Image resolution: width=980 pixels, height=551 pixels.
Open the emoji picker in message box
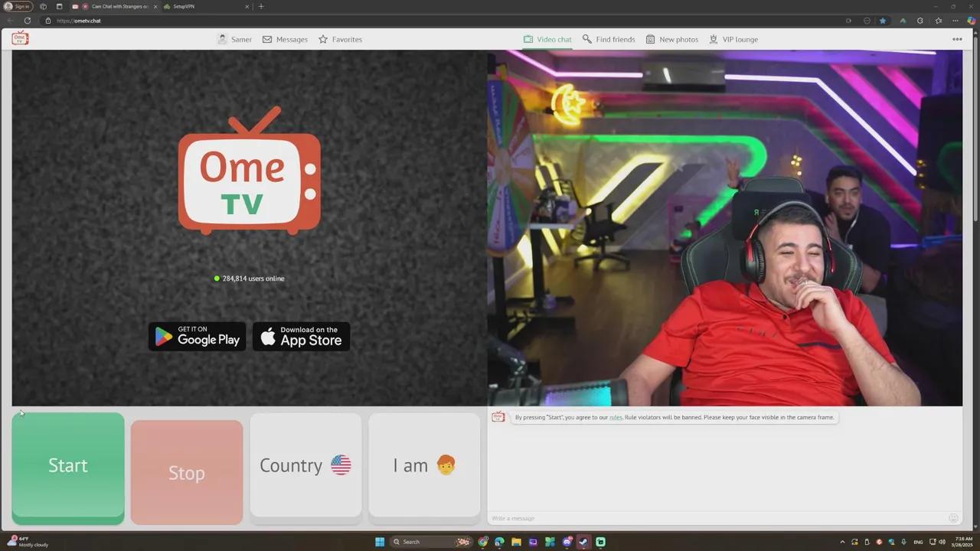click(x=953, y=518)
